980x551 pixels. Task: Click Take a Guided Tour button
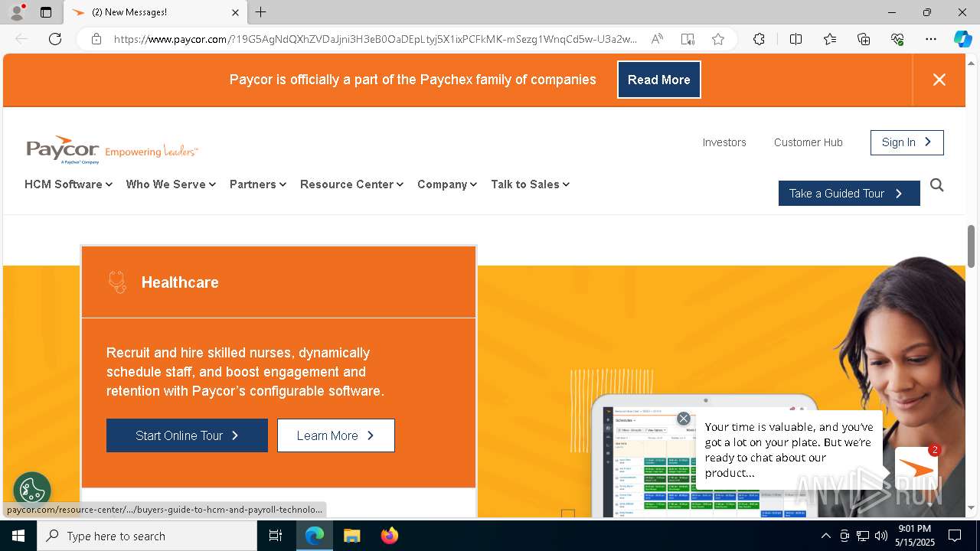849,194
